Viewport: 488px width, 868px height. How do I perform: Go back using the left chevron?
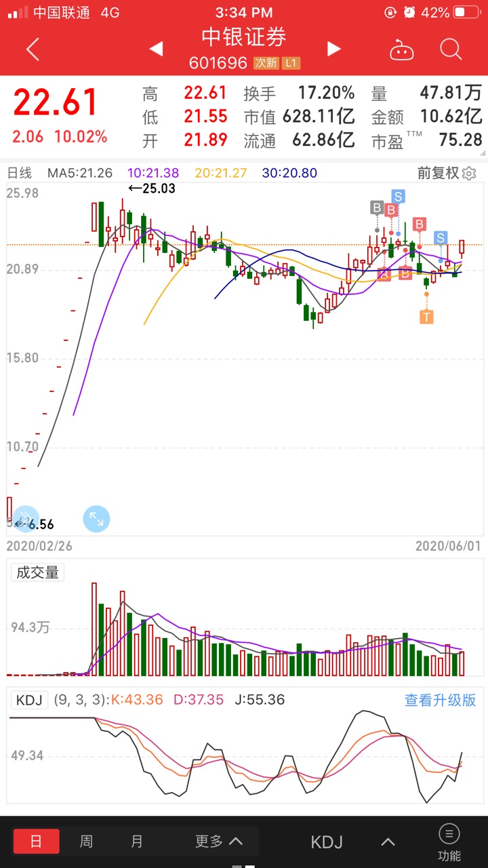coord(33,49)
